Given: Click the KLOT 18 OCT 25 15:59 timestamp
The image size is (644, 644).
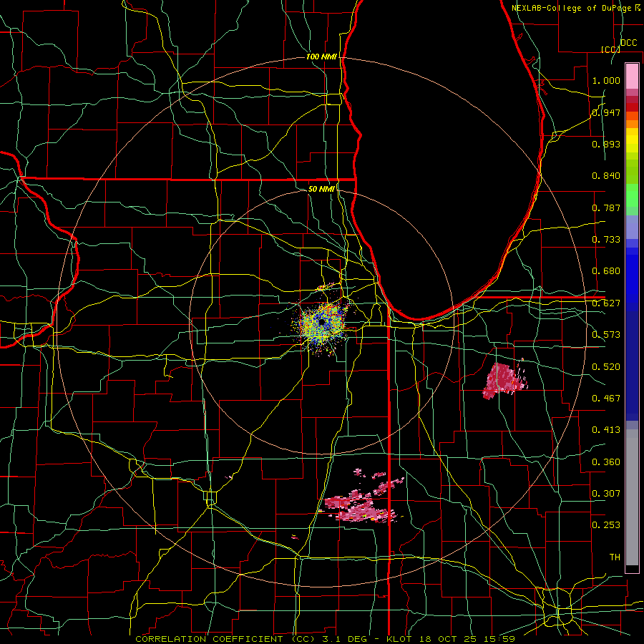Looking at the screenshot, I should [451, 639].
